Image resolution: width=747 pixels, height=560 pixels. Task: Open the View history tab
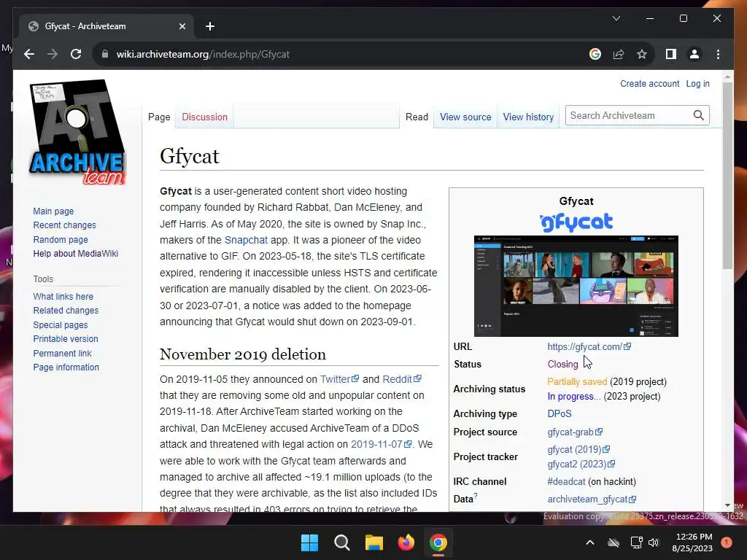[x=528, y=117]
